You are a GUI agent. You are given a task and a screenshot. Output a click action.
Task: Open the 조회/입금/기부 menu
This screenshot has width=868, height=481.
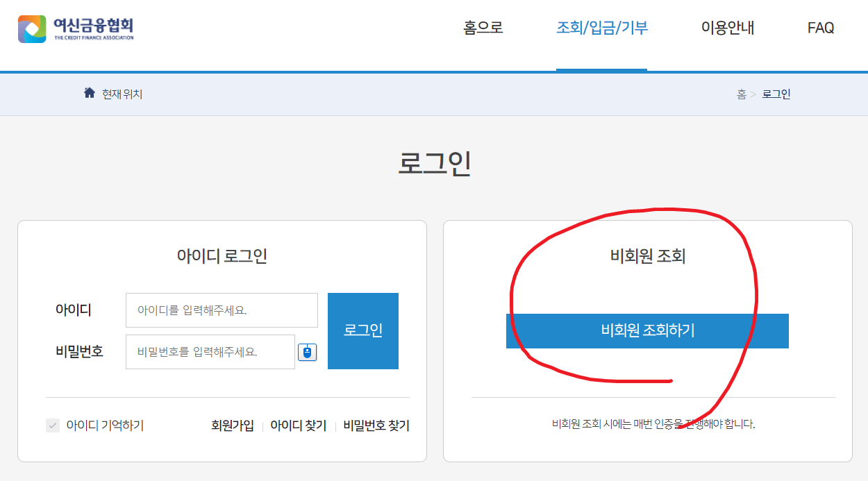click(601, 28)
